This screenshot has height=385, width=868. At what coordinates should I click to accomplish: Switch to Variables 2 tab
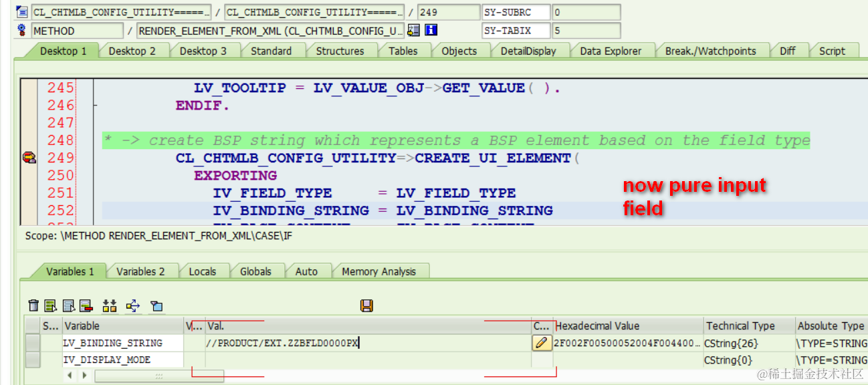(x=140, y=271)
